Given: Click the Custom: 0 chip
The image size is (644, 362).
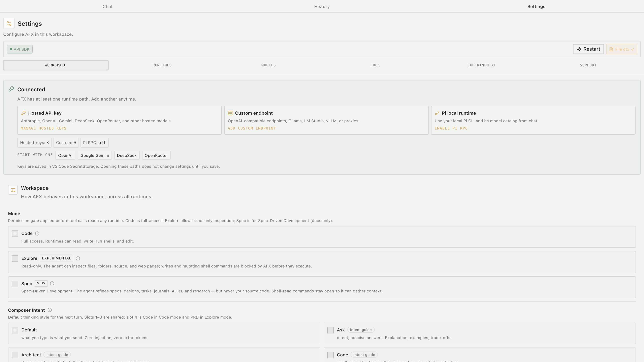Looking at the screenshot, I should [66, 143].
